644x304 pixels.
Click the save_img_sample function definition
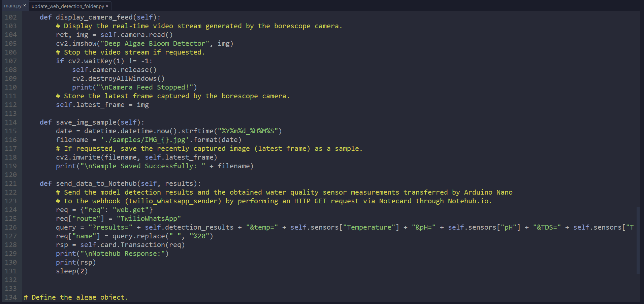[87, 122]
